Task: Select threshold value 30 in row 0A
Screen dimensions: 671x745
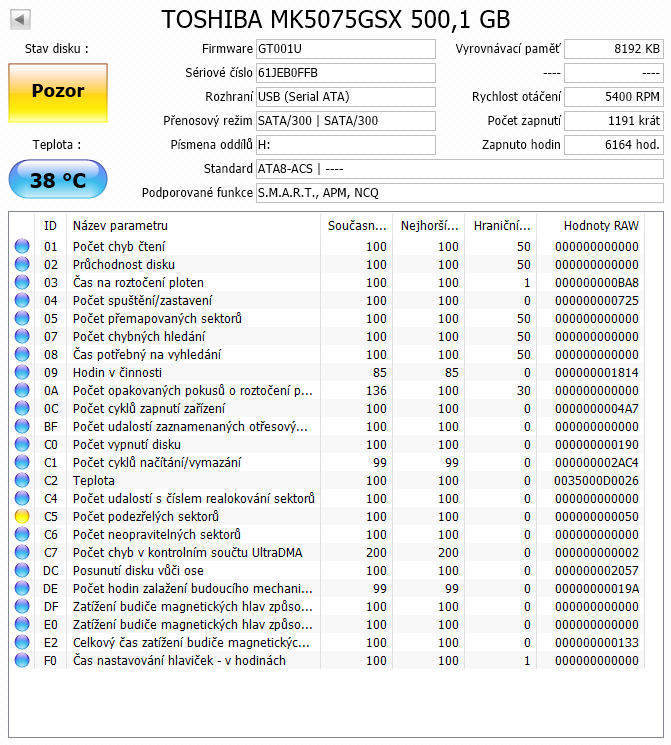Action: (524, 391)
